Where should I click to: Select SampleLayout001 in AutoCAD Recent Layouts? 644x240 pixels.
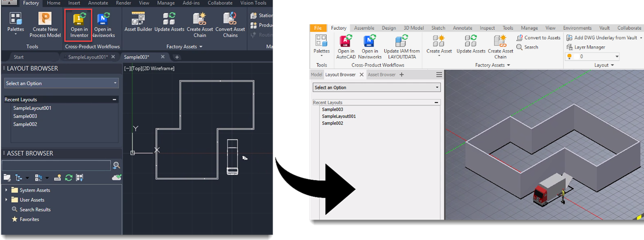pyautogui.click(x=32, y=108)
